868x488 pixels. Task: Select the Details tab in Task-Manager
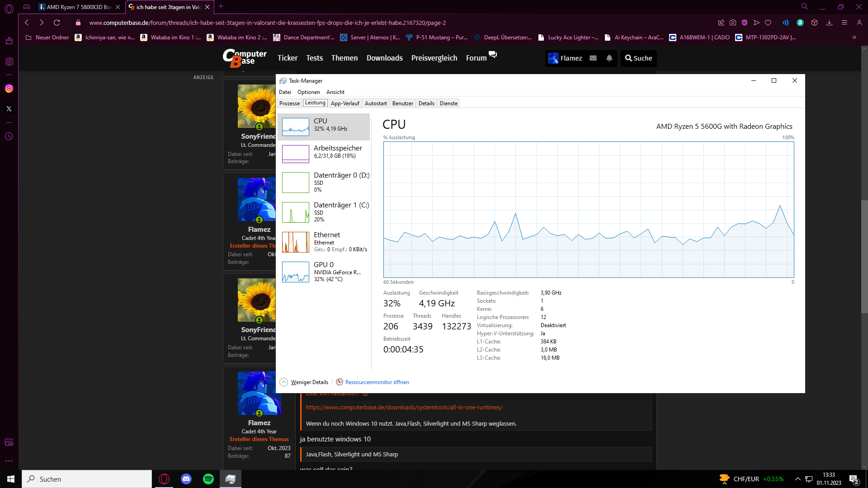pyautogui.click(x=426, y=103)
